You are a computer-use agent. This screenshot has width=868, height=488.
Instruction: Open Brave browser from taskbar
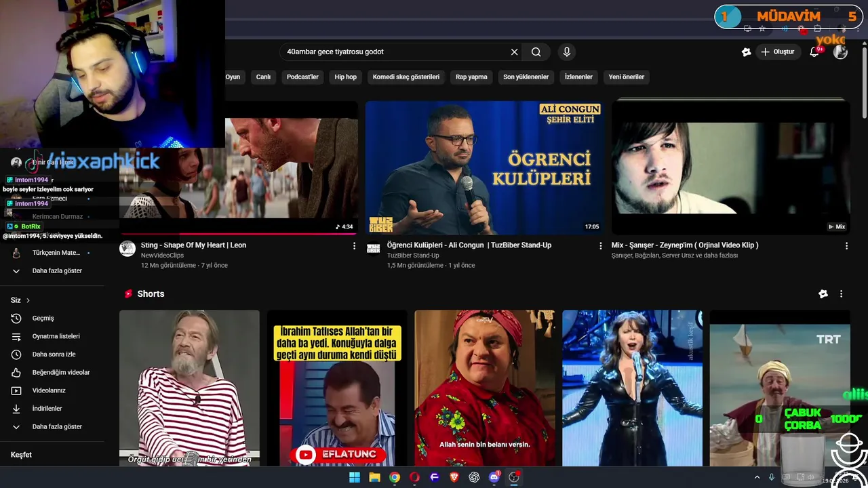tap(454, 477)
